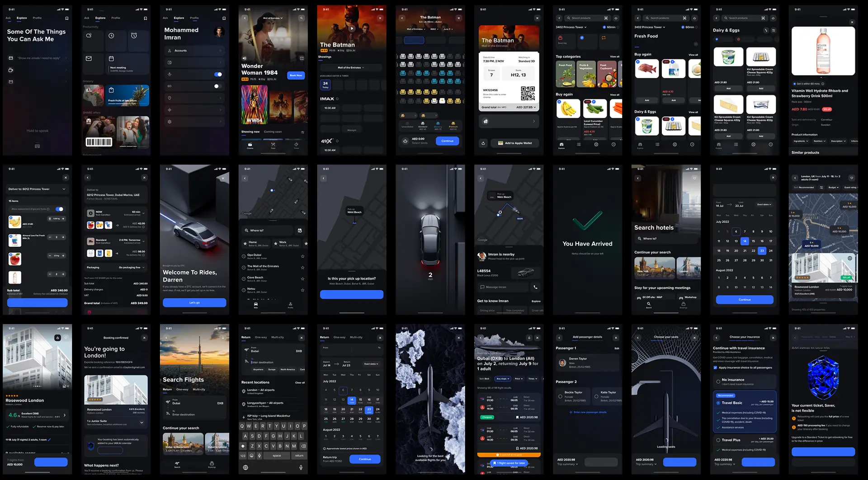Expand Trip summary on insurance screen

tap(725, 464)
